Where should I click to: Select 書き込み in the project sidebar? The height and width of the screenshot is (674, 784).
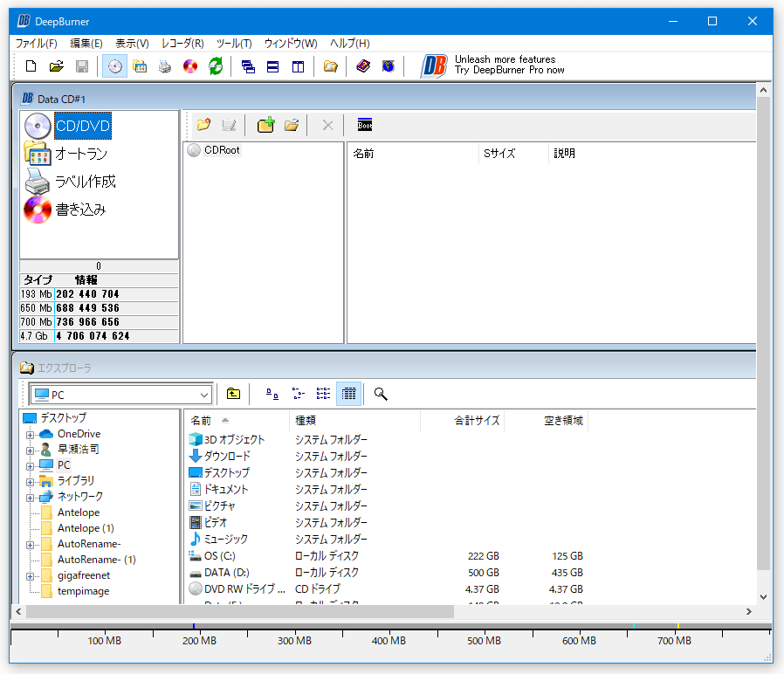80,210
